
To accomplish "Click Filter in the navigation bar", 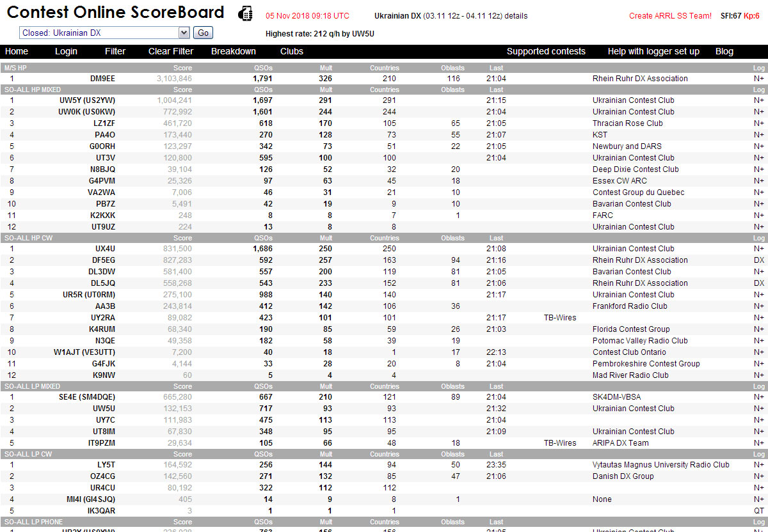I will pos(115,51).
